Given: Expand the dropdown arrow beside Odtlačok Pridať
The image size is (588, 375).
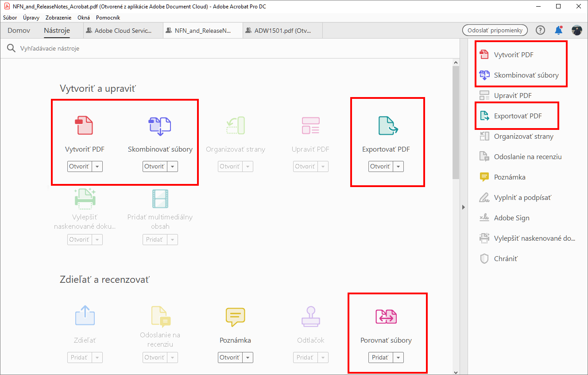Looking at the screenshot, I should pyautogui.click(x=323, y=358).
